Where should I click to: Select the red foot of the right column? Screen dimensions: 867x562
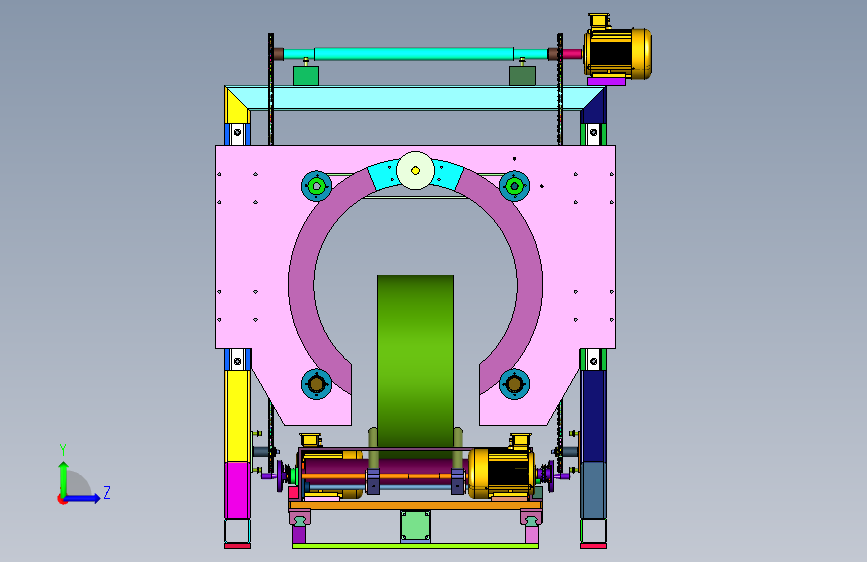click(593, 546)
